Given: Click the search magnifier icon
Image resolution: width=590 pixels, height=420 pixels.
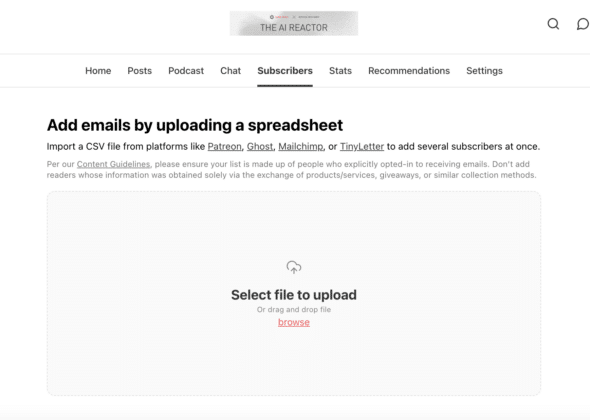Looking at the screenshot, I should (553, 24).
